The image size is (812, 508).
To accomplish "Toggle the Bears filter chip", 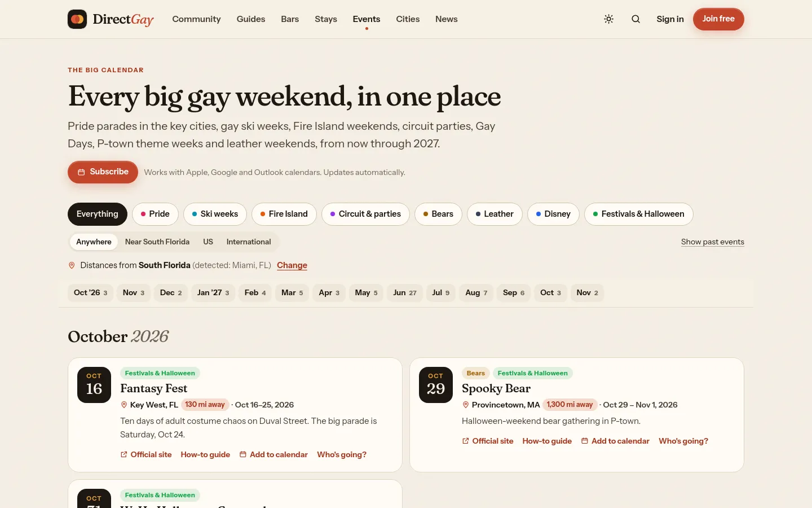I will tap(438, 214).
